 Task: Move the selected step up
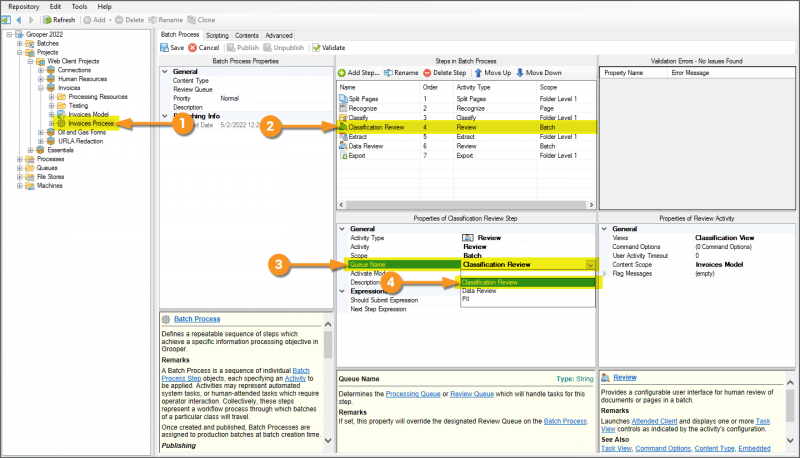click(x=493, y=73)
